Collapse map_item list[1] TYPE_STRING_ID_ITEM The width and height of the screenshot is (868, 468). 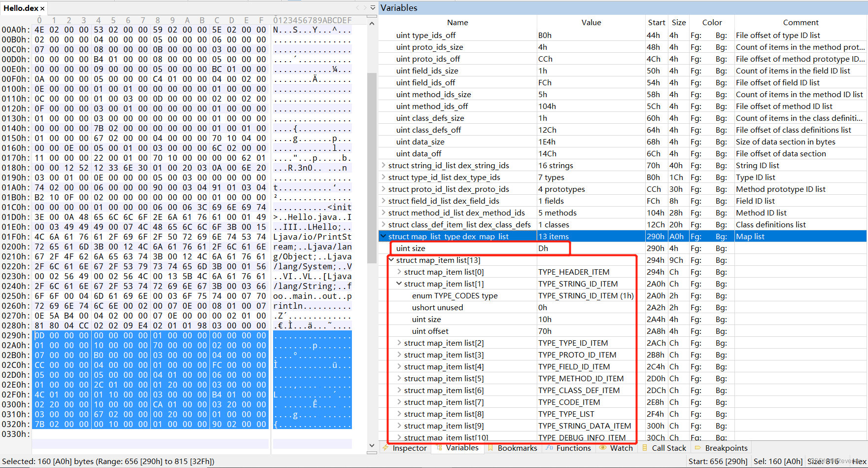(x=399, y=284)
